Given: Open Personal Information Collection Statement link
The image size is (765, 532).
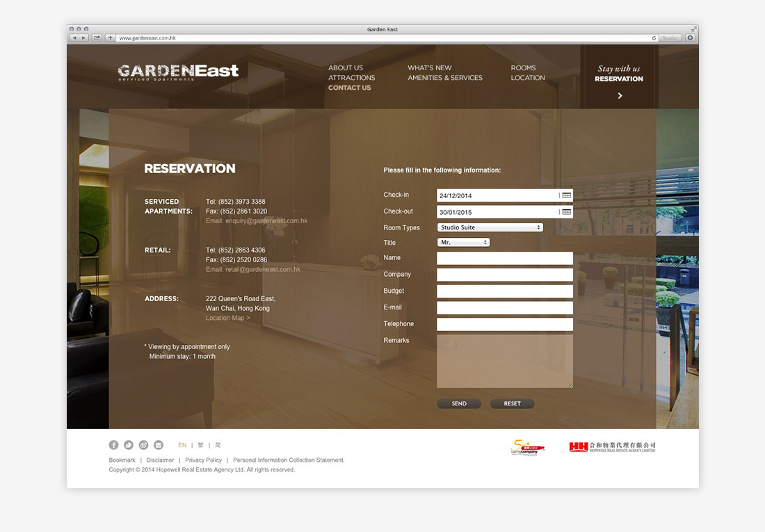Looking at the screenshot, I should pos(289,460).
